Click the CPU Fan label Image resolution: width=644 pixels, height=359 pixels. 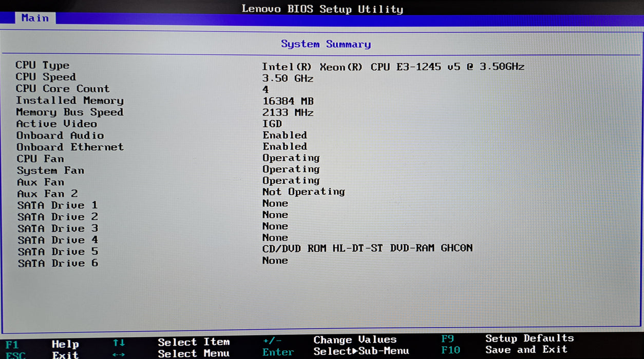pos(41,159)
